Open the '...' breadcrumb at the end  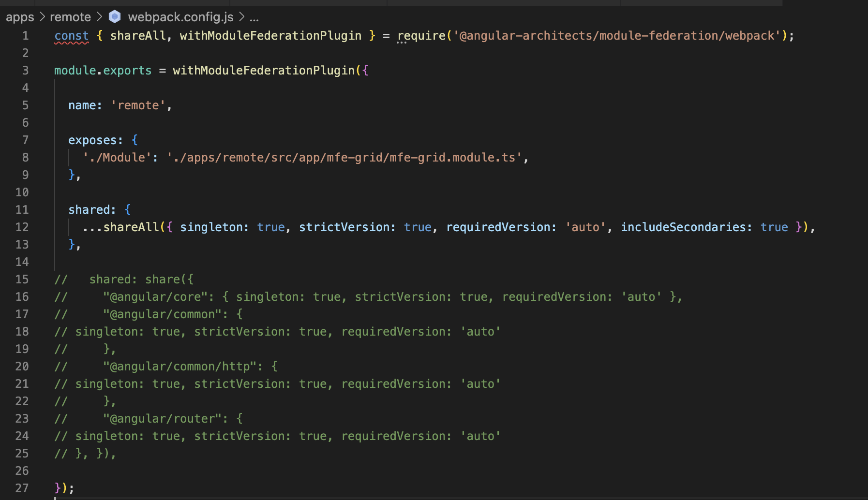[x=254, y=17]
